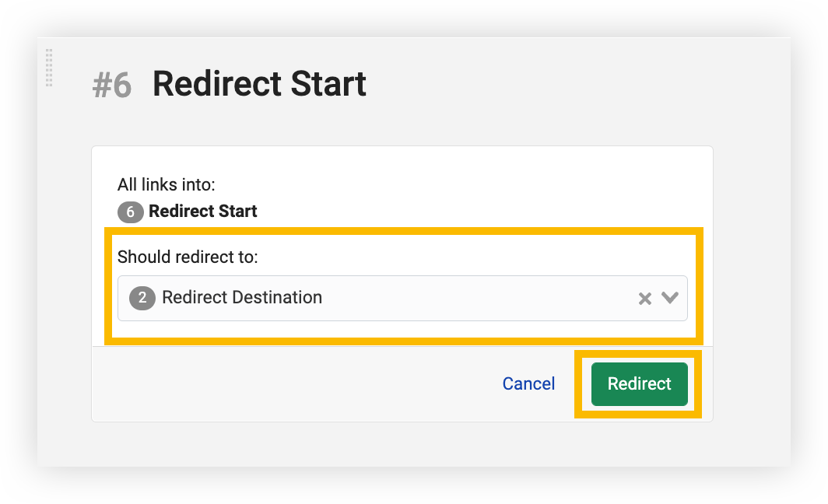The image size is (828, 504).
Task: Click the Cancel link
Action: click(x=528, y=383)
